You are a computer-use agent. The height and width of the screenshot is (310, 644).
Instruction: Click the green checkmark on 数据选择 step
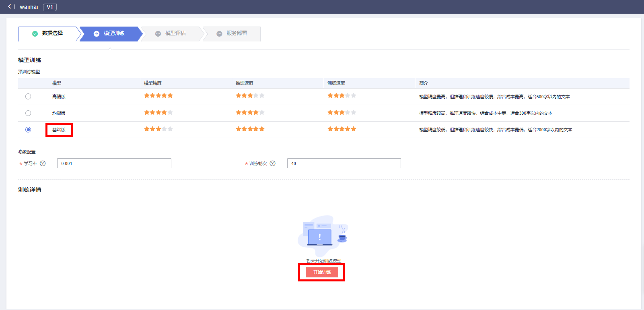[x=35, y=34]
